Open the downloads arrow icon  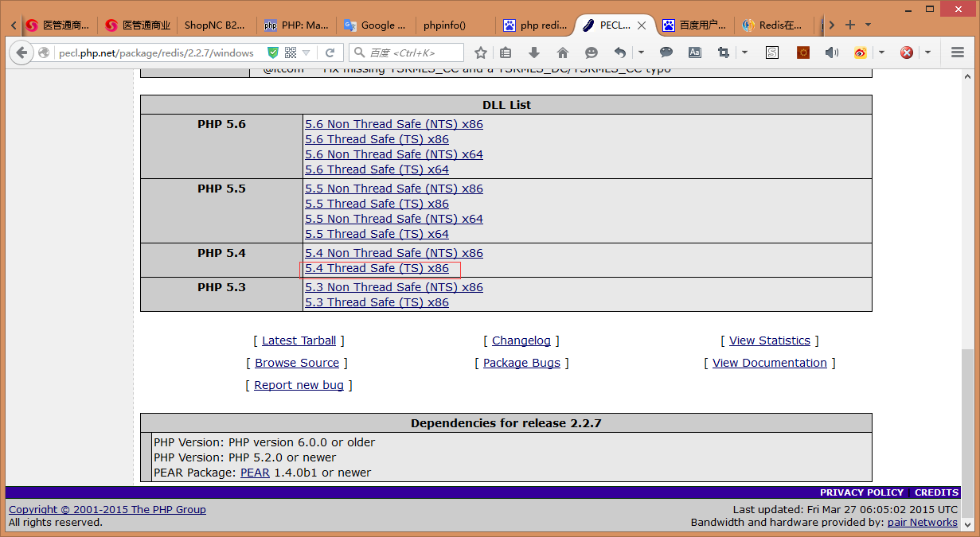click(x=534, y=53)
